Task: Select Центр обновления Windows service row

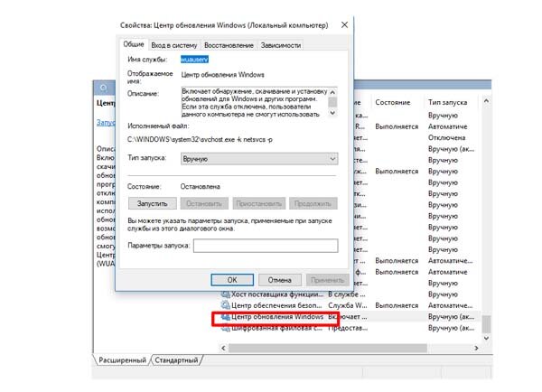Action: point(350,317)
